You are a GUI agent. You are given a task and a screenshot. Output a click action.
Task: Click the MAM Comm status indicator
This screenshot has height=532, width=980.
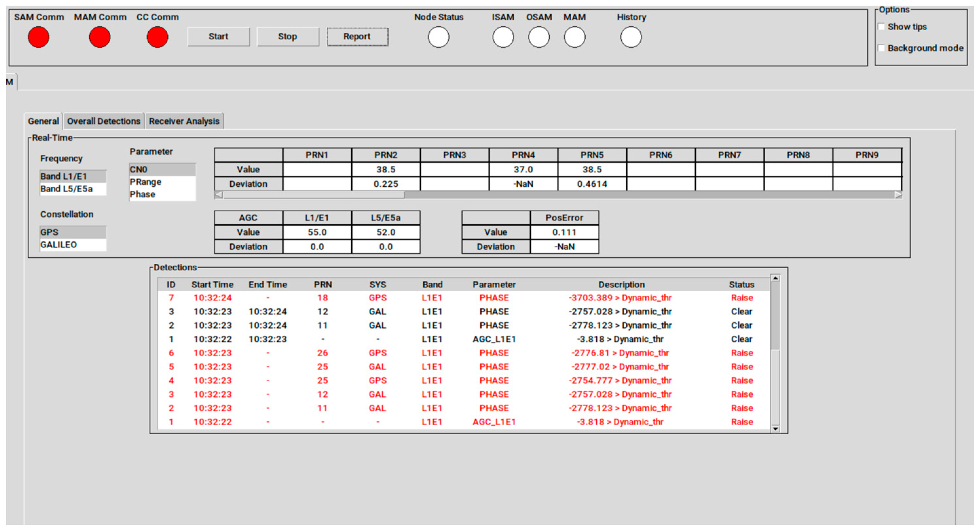coord(99,37)
